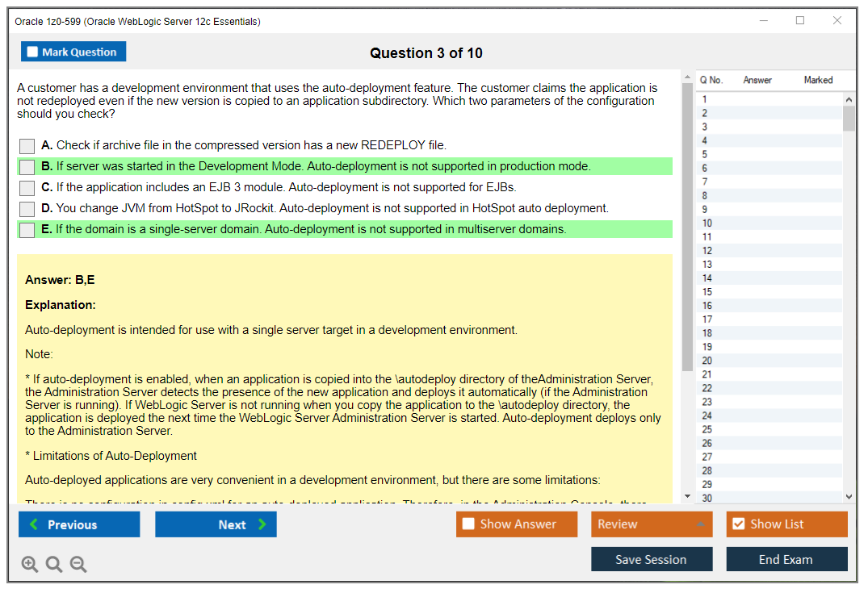868x593 pixels.
Task: Save the current exam session
Action: 652,559
